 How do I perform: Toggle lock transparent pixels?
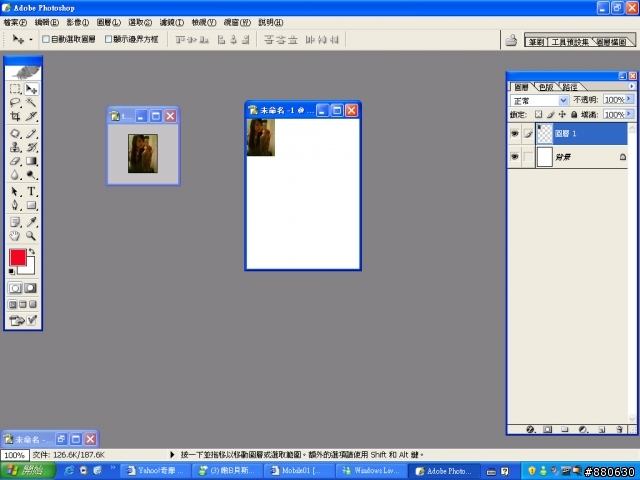click(x=539, y=115)
